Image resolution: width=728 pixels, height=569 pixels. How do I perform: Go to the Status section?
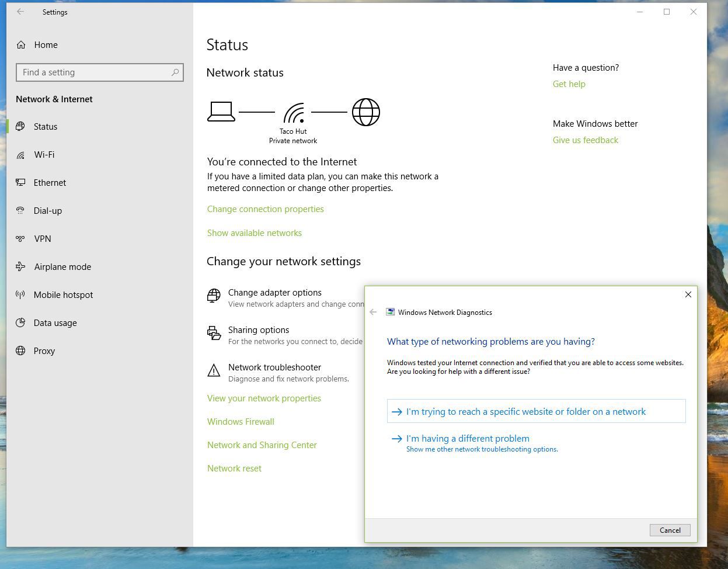click(46, 127)
